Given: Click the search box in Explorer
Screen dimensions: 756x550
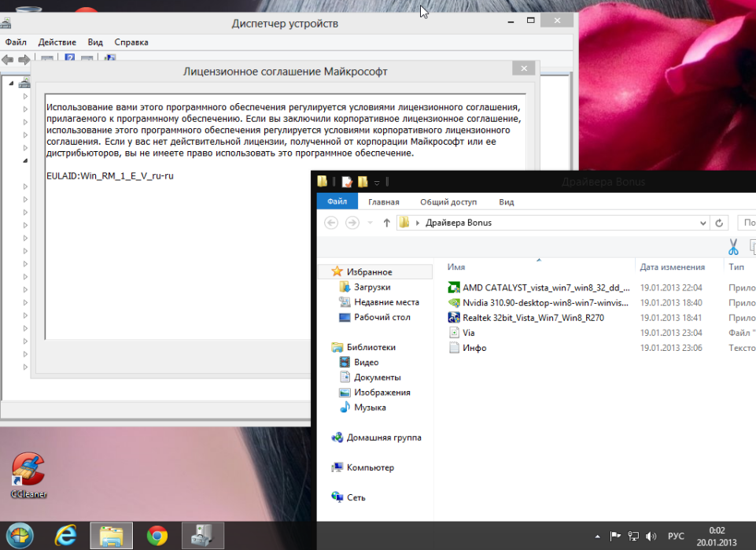Looking at the screenshot, I should point(747,223).
